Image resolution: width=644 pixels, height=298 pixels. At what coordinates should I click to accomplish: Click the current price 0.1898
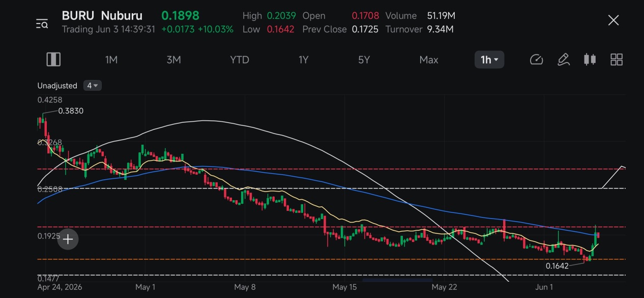180,16
